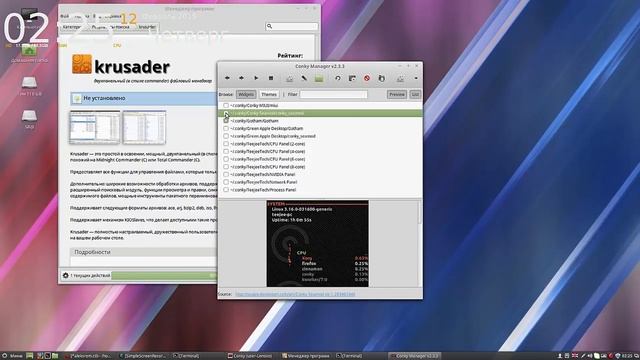640x360 pixels.
Task: Open the Категории breadcrumb in Software Manager
Action: (72, 27)
